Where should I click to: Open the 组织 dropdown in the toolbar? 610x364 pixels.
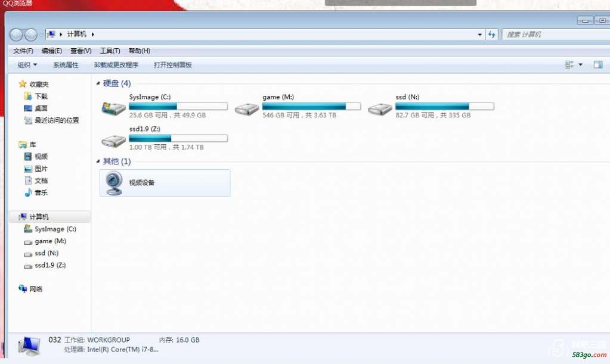tap(27, 65)
